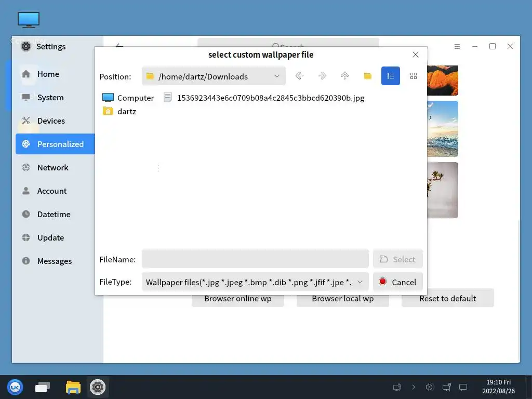Expand the system tray arrow
Screen dimensions: 532x399
[413, 387]
